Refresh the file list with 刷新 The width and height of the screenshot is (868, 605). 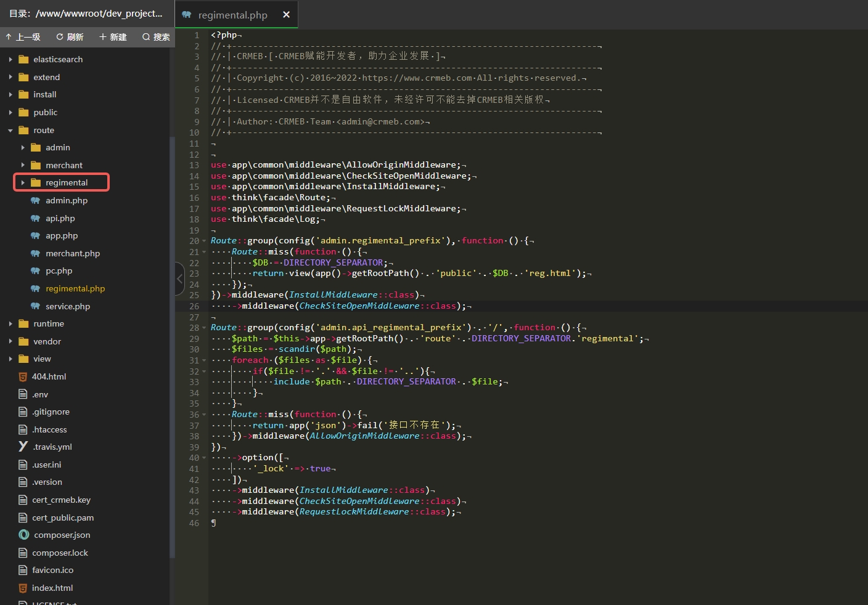[70, 37]
